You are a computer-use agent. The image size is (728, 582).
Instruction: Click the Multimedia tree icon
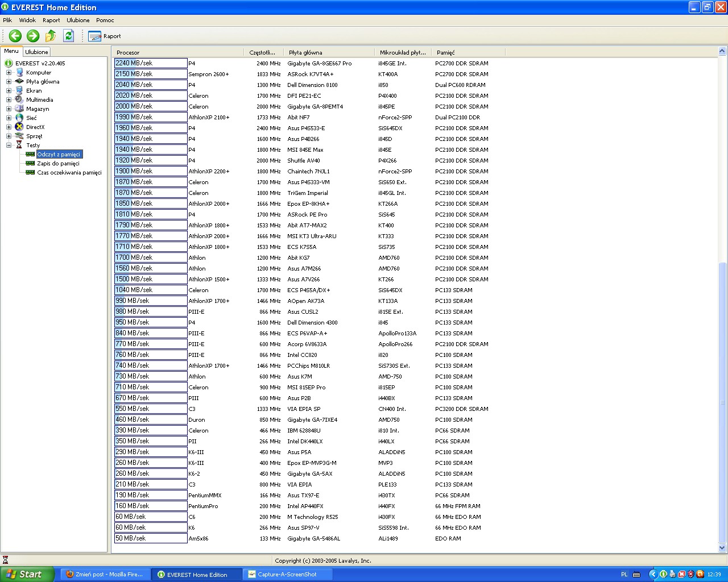(x=20, y=99)
